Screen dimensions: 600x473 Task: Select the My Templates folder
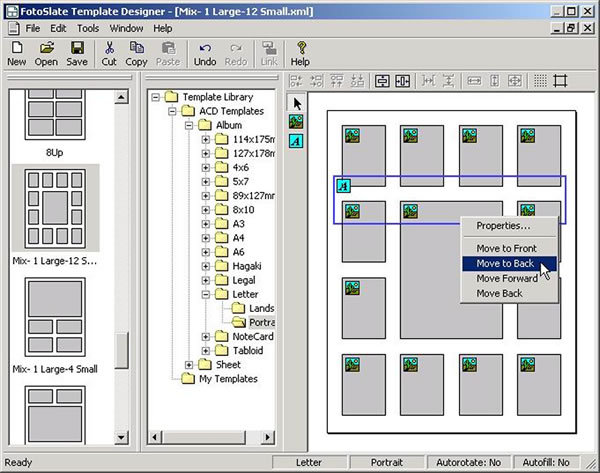pyautogui.click(x=228, y=379)
